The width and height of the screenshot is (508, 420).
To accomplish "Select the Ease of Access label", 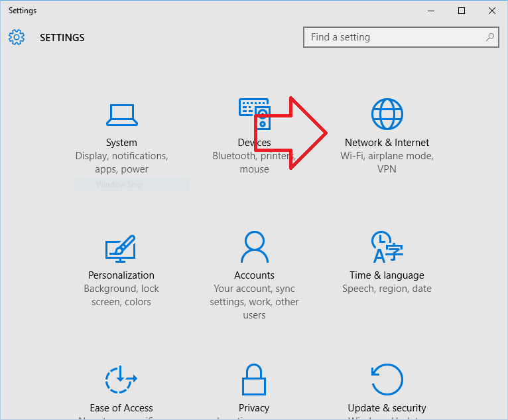I will click(x=121, y=407).
